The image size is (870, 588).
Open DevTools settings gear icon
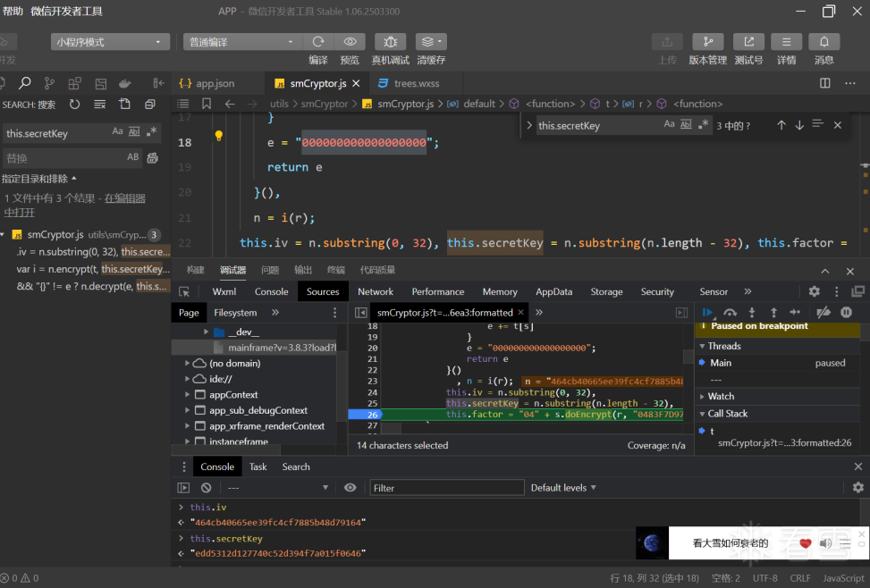point(814,291)
